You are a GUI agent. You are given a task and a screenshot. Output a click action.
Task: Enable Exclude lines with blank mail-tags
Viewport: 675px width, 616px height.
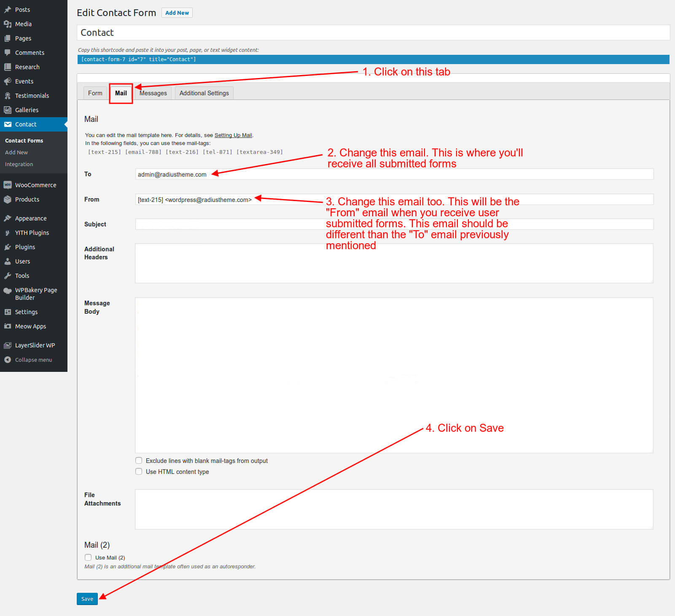tap(139, 460)
